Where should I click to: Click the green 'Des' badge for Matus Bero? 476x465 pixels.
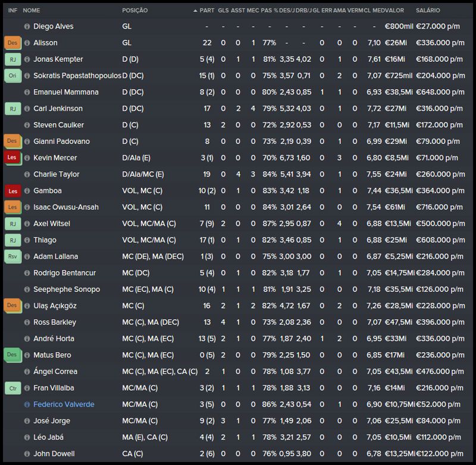pos(12,355)
